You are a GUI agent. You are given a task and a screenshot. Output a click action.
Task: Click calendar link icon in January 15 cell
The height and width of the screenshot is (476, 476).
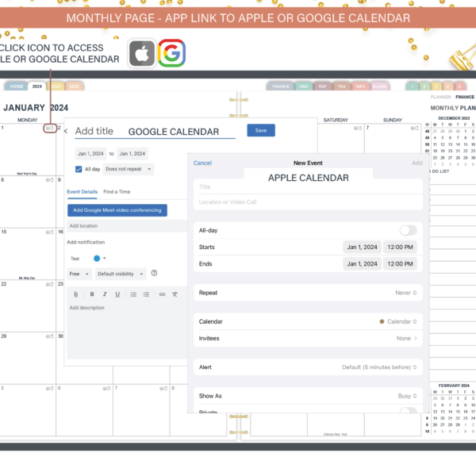pos(49,232)
